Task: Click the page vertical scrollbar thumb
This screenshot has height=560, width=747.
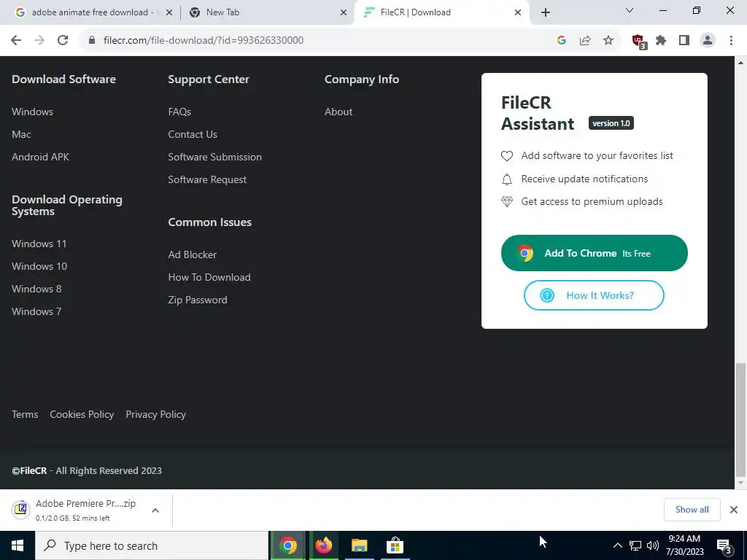Action: [x=740, y=419]
